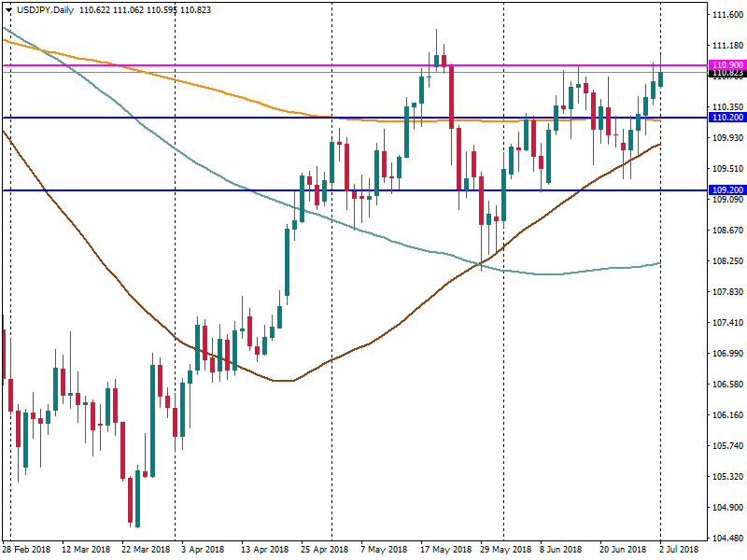Viewport: 747px width, 560px height.
Task: Click the 8 Jun 2018 date label
Action: (559, 550)
